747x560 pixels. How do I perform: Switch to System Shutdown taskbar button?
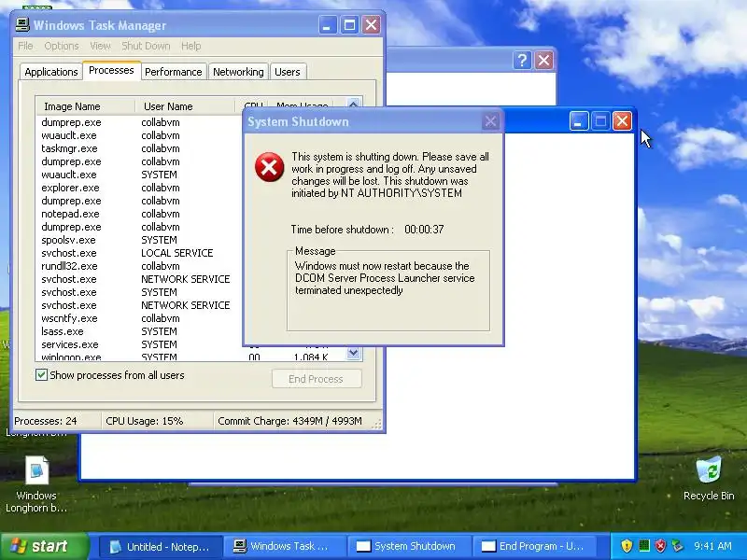(409, 546)
